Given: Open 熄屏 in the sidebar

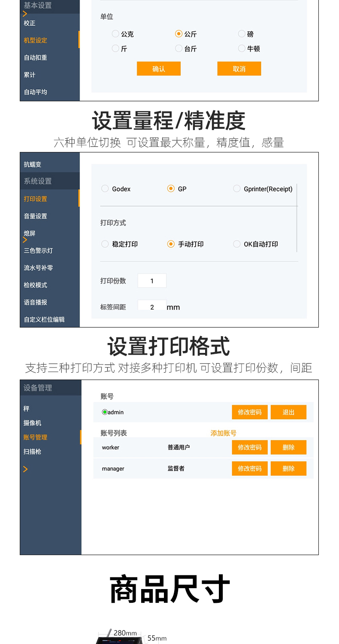Looking at the screenshot, I should pyautogui.click(x=30, y=233).
